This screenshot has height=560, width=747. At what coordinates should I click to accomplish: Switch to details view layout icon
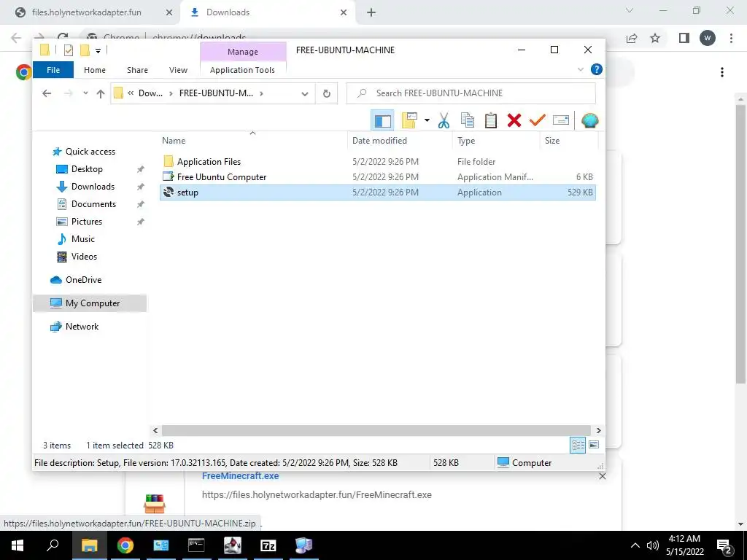click(578, 446)
